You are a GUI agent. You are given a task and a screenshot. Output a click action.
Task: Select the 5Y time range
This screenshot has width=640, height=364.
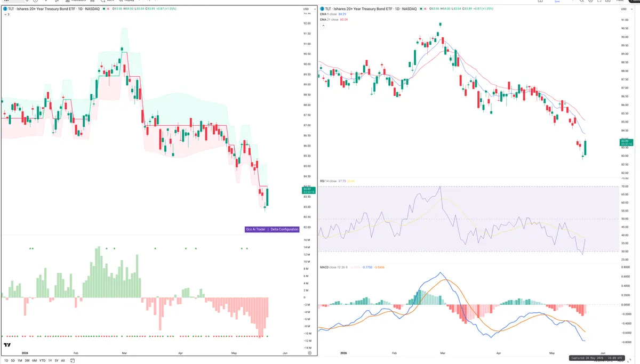(x=57, y=361)
